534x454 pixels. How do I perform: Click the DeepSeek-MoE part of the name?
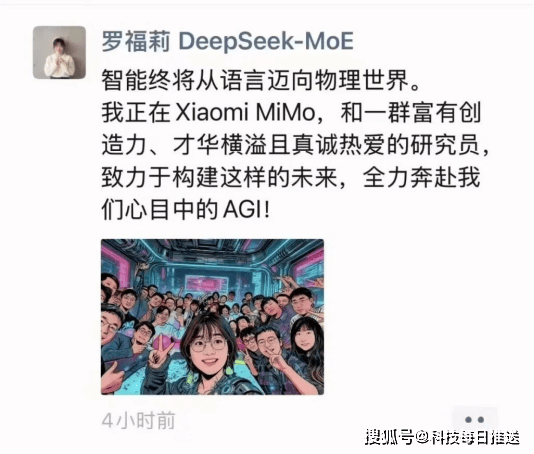pos(266,42)
